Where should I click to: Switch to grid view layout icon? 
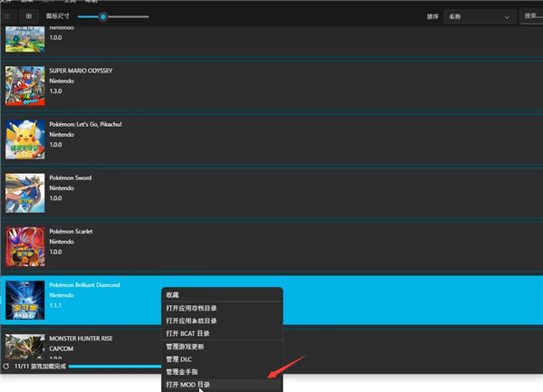point(29,16)
